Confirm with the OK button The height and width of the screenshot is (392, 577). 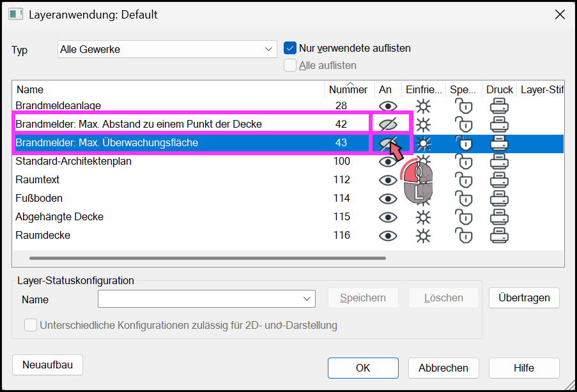point(363,368)
